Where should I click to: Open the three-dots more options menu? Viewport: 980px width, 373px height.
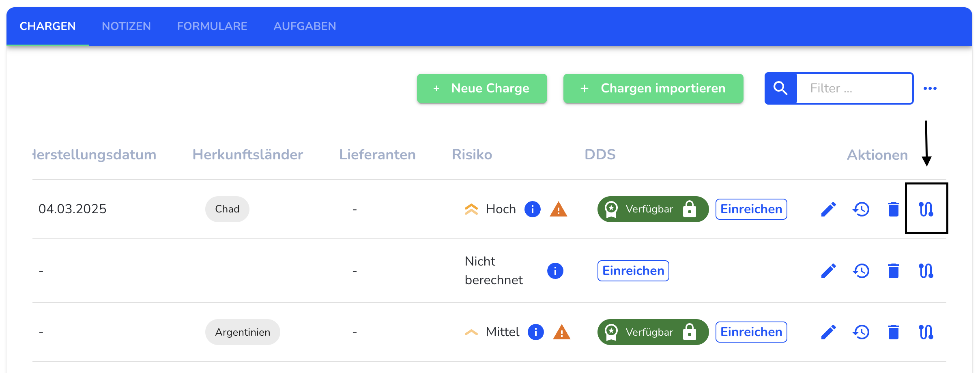[x=930, y=88]
